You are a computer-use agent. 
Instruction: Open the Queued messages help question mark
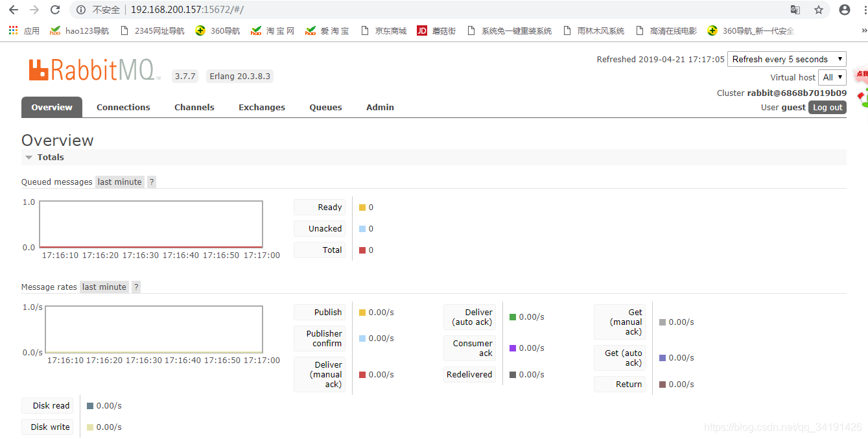[152, 182]
